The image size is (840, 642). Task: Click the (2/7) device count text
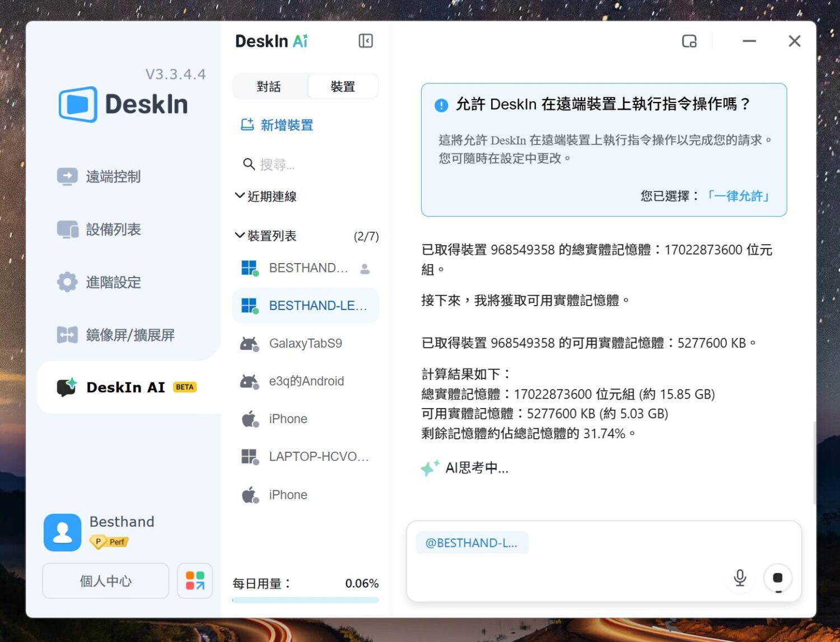(x=366, y=236)
